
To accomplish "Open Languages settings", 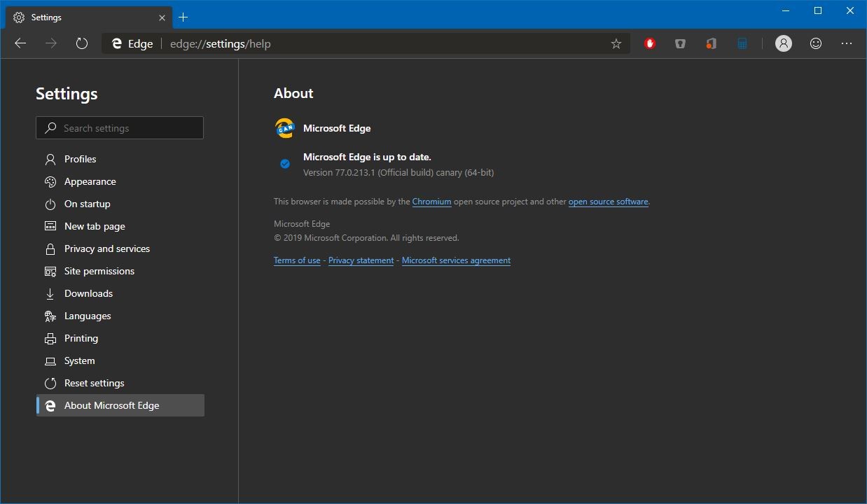I will click(x=120, y=316).
